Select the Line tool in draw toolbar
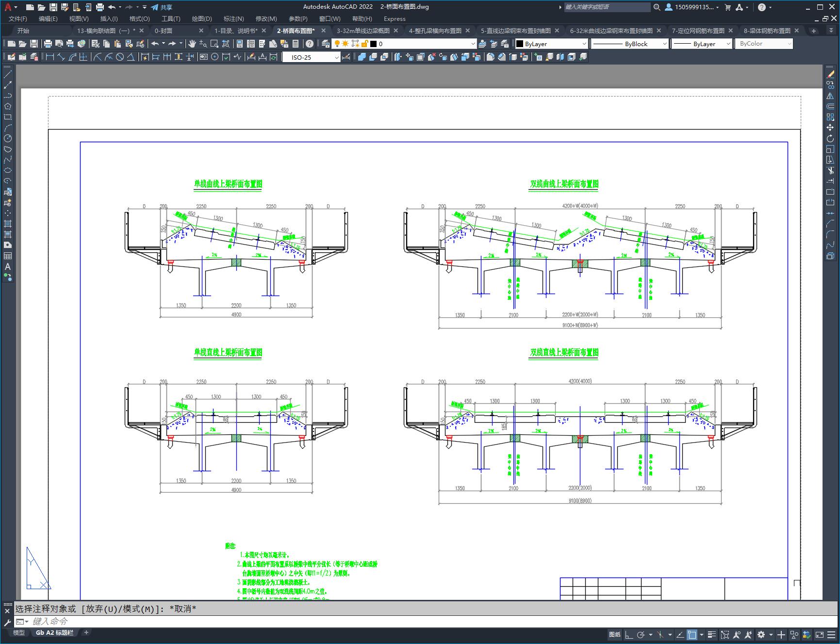840x644 pixels. 8,74
